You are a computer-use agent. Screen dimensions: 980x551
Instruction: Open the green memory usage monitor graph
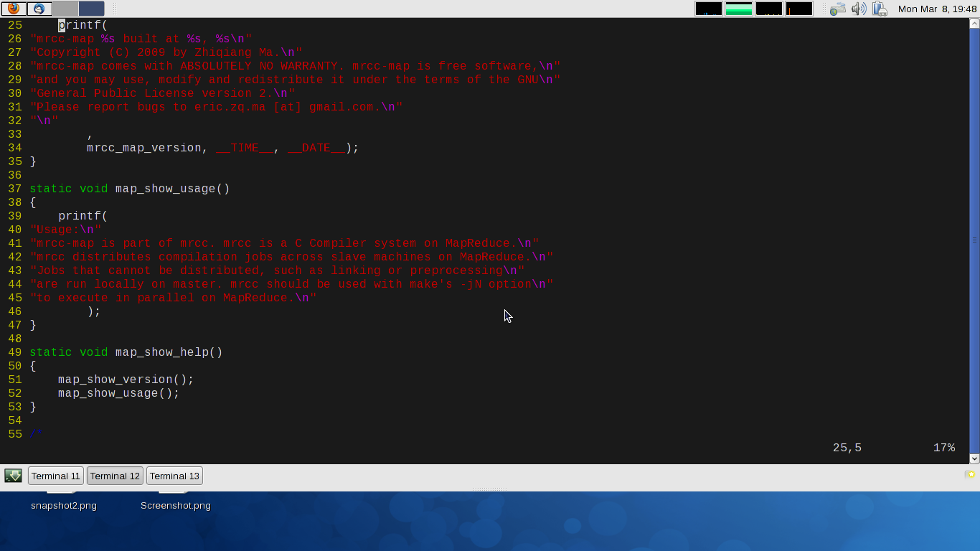[x=739, y=9]
